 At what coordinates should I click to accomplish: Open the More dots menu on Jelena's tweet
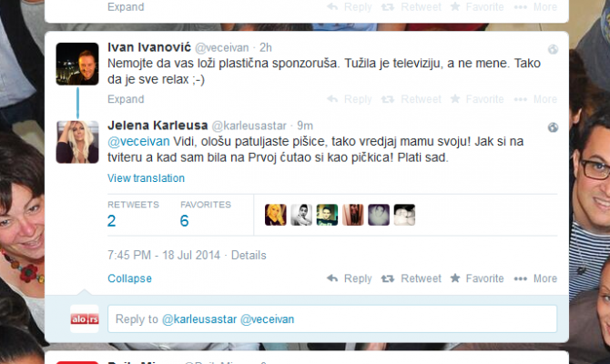click(521, 278)
